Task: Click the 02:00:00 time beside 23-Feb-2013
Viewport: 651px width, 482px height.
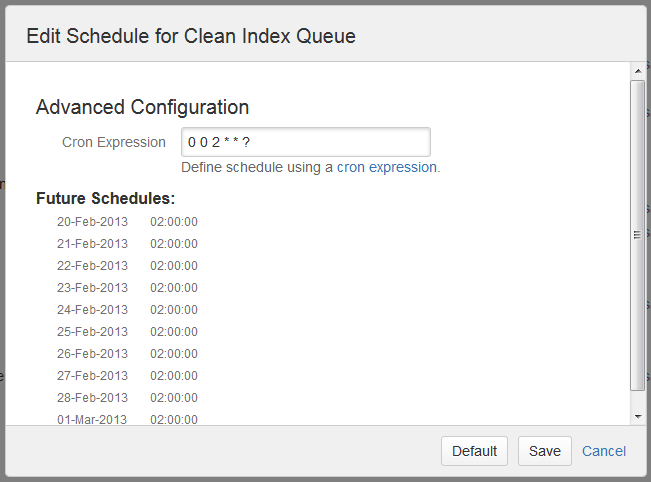Action: tap(174, 288)
